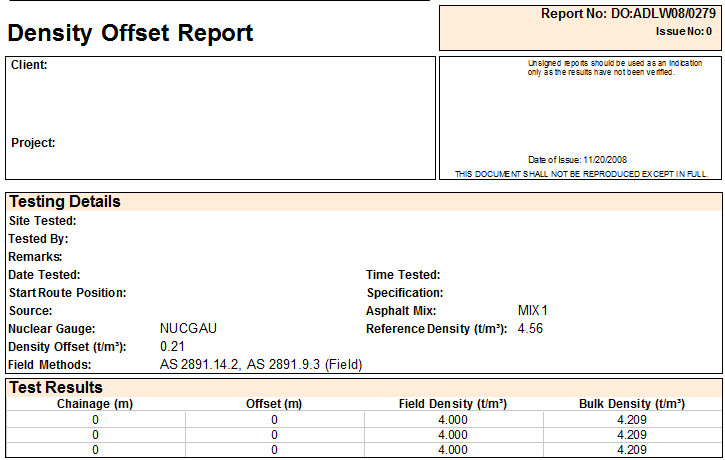Select the Reference Density value 4.56

click(x=530, y=329)
